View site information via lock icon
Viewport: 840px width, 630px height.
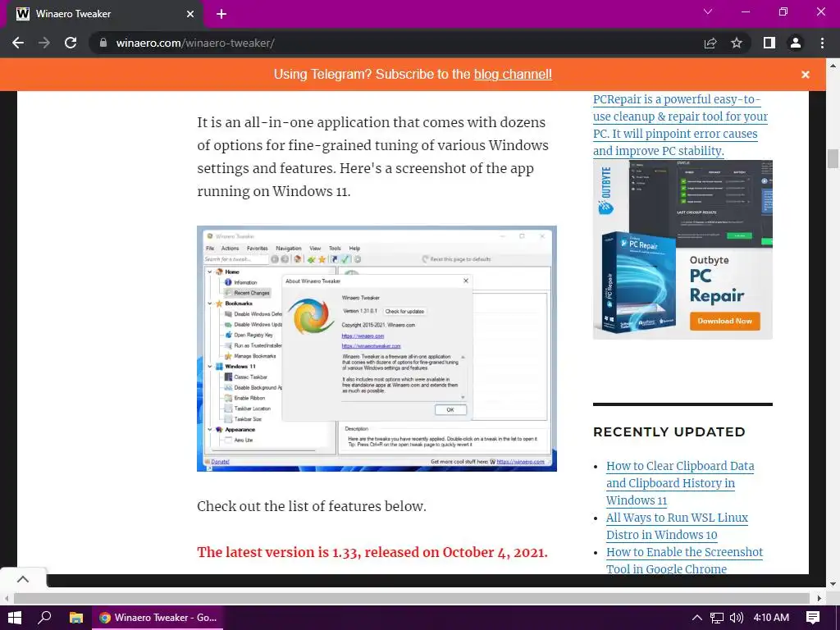click(x=103, y=43)
